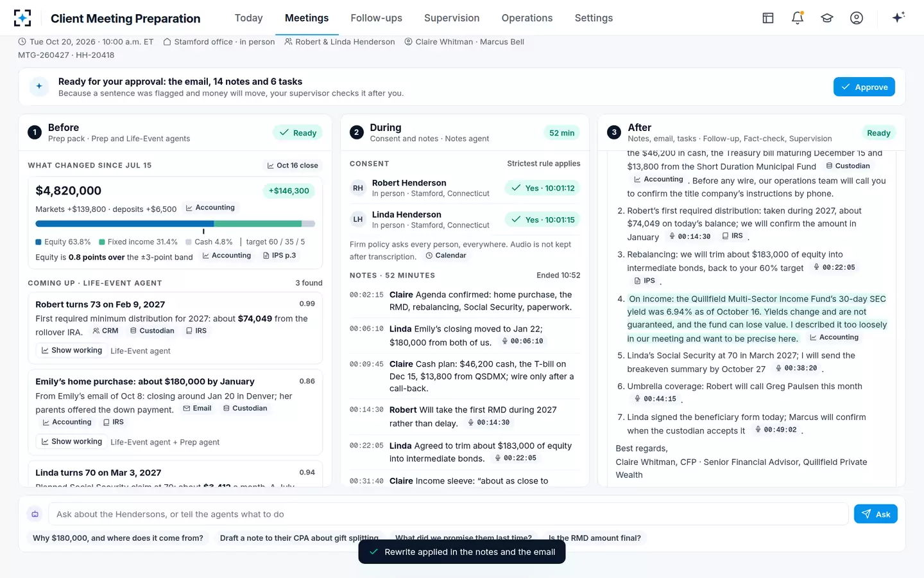This screenshot has height=578, width=924.
Task: Click Robert Henderson's Yes 10:01:12 consent badge
Action: pyautogui.click(x=543, y=188)
